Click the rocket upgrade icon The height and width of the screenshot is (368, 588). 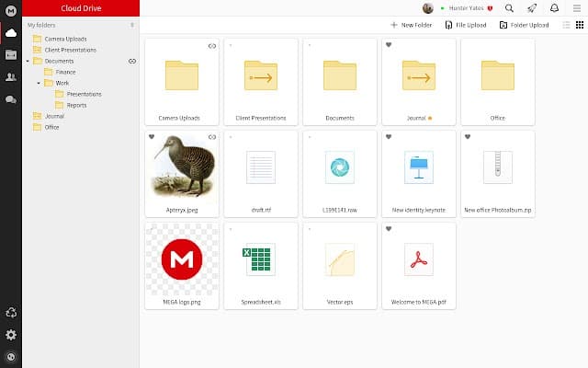point(532,8)
